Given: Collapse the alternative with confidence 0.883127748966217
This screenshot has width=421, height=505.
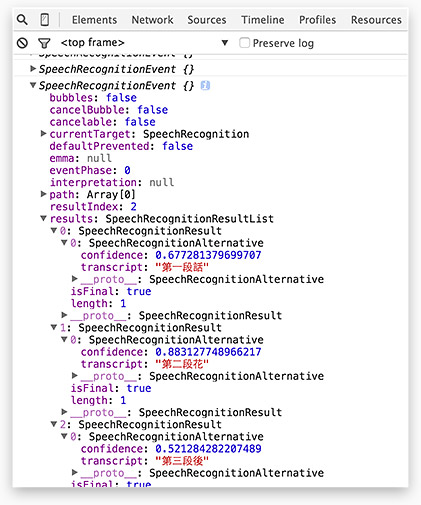Looking at the screenshot, I should click(64, 339).
